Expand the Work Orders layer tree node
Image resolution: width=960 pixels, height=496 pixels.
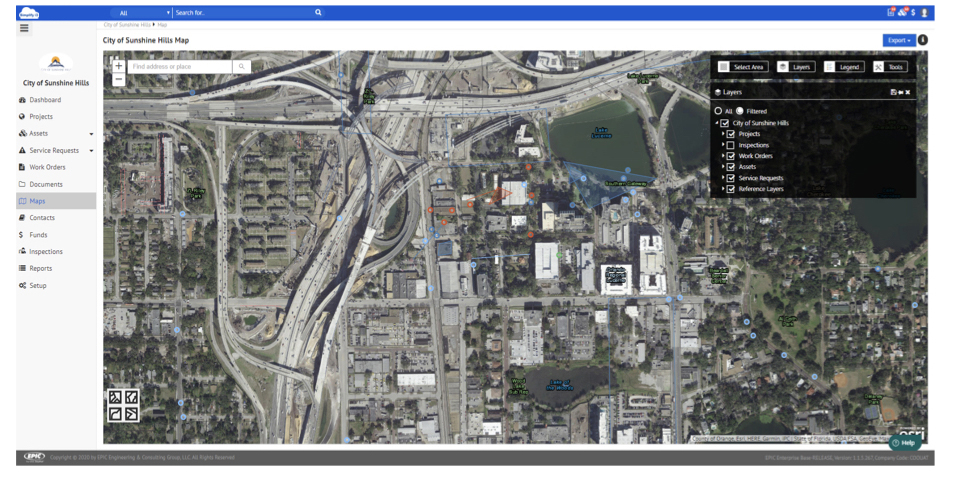point(723,156)
